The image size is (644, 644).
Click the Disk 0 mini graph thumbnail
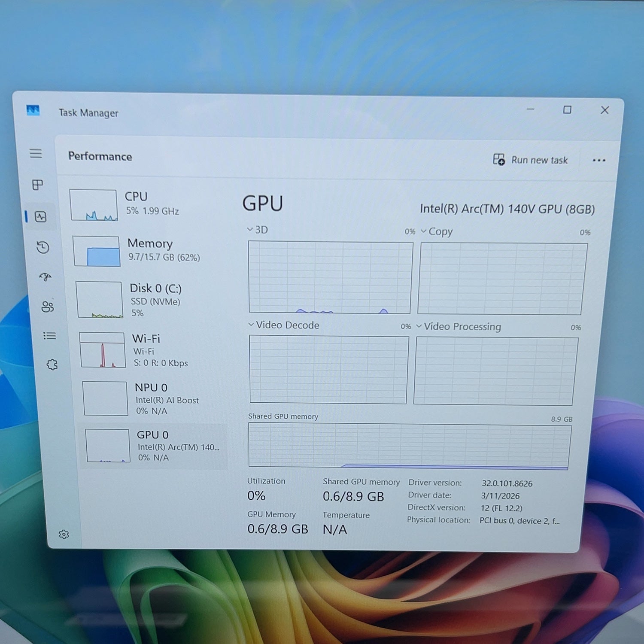click(100, 300)
